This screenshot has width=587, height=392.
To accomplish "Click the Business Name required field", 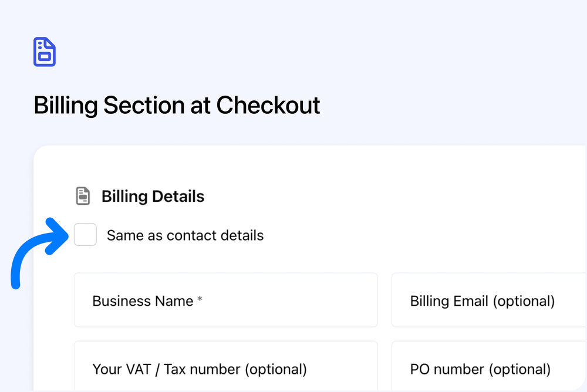I will point(225,300).
